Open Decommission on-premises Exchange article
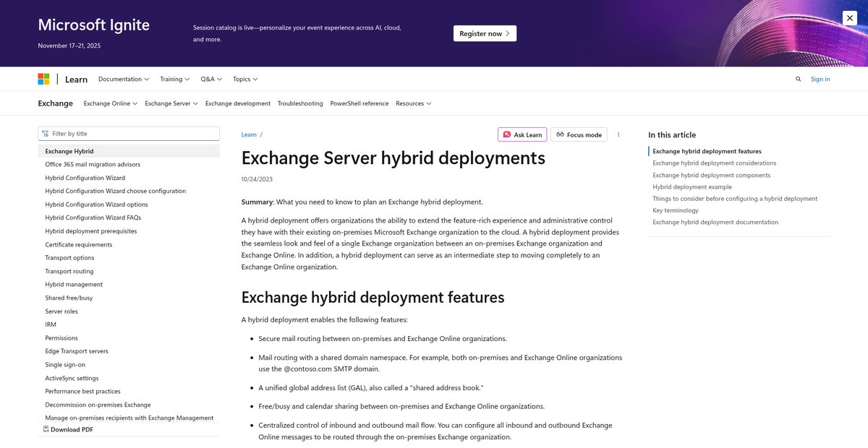 click(x=98, y=405)
